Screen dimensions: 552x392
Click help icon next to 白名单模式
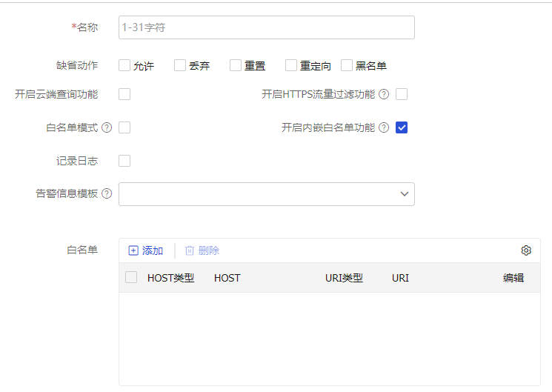click(x=107, y=127)
